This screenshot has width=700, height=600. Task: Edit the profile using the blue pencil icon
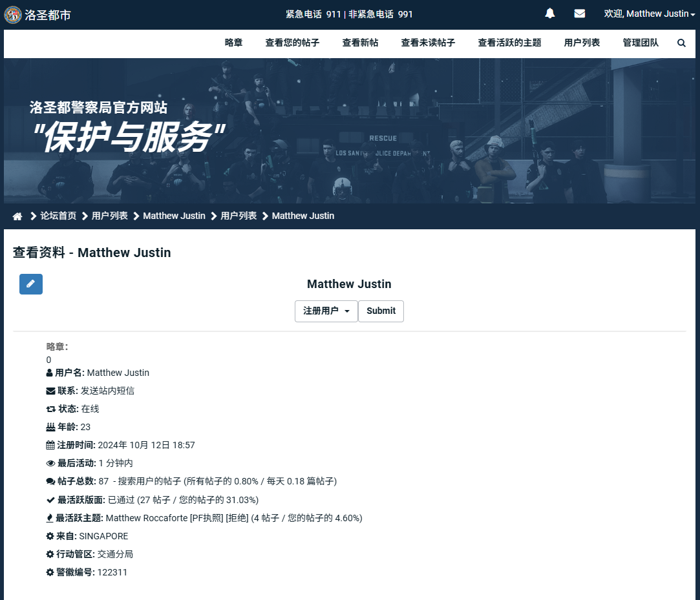pyautogui.click(x=30, y=284)
